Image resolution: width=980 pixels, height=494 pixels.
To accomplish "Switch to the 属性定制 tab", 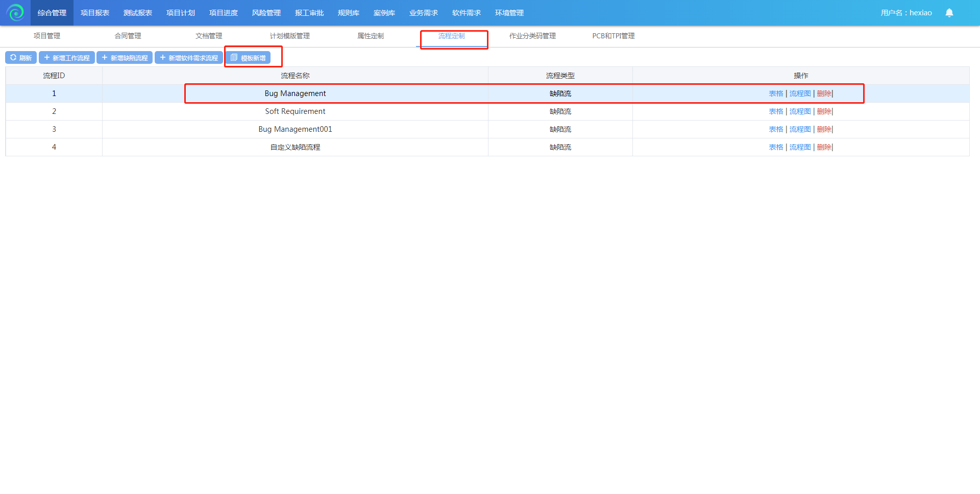I will [x=370, y=36].
